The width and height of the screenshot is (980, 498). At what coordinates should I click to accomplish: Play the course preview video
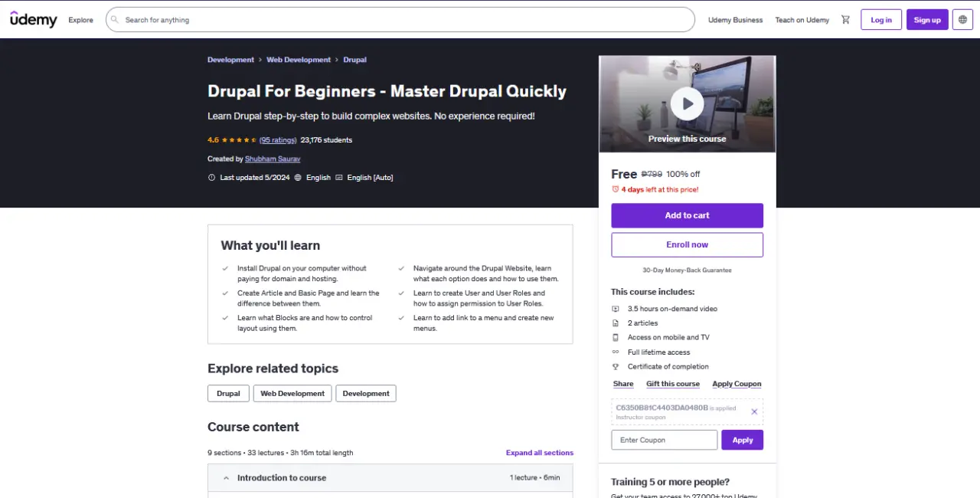(x=687, y=103)
